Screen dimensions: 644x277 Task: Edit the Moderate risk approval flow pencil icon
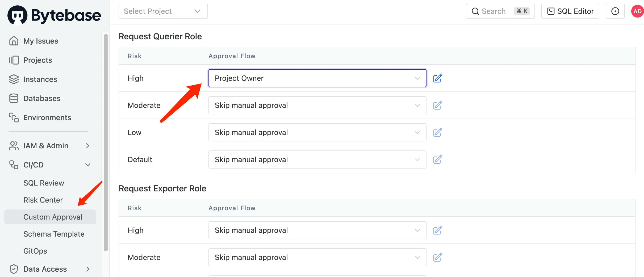tap(437, 105)
